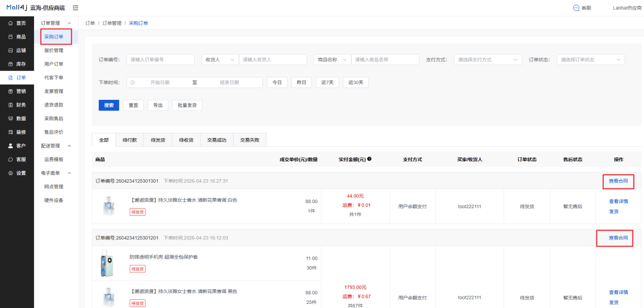This screenshot has height=308, width=644.
Task: Click 查看合同 for order 2604234125301301
Action: 619,182
